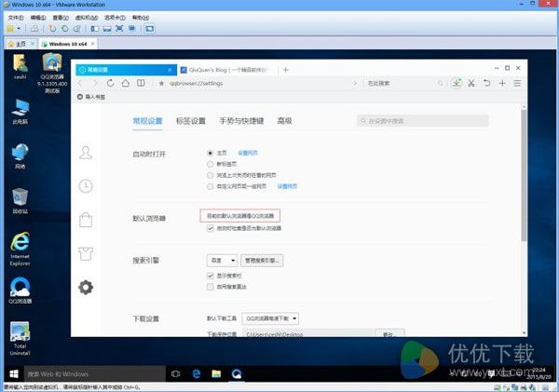Screen dimensions: 559x392
Task: Select the 主页 startup radio button
Action: pyautogui.click(x=210, y=153)
